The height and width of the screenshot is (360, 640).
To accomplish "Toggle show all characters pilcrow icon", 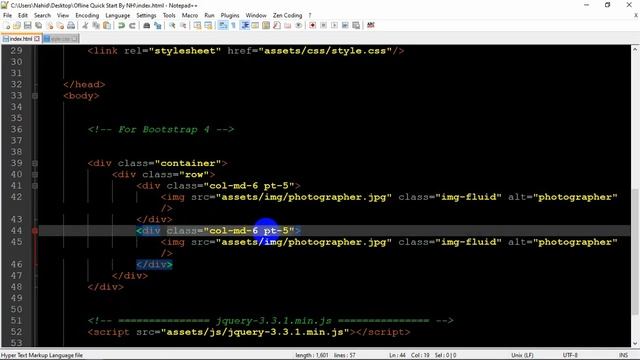I will 233,25.
